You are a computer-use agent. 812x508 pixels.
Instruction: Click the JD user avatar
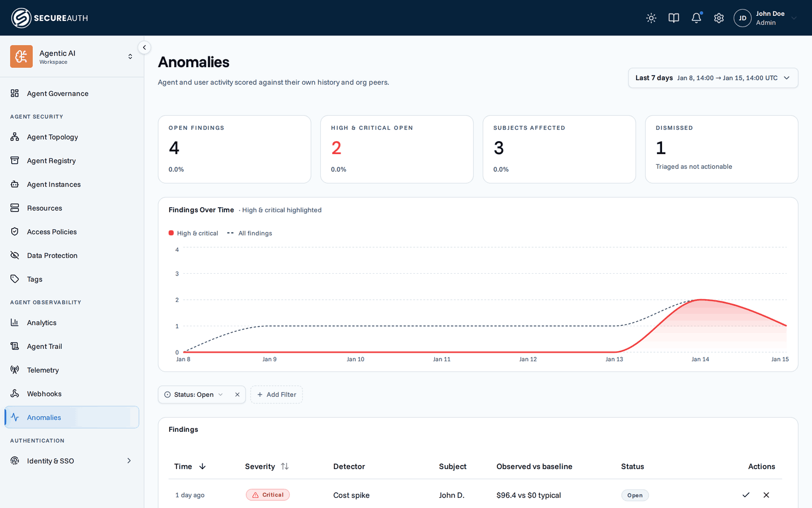click(743, 18)
